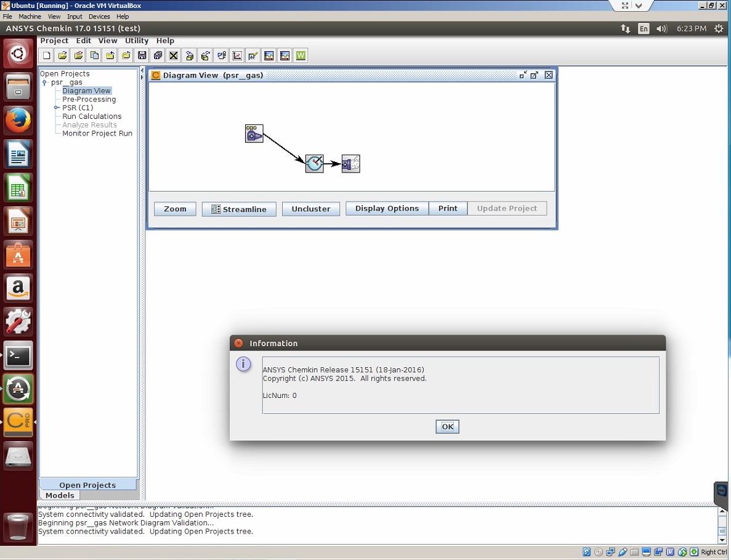Open Chemkin Pro from the Ubuntu launcher
This screenshot has width=731, height=560.
pos(18,422)
